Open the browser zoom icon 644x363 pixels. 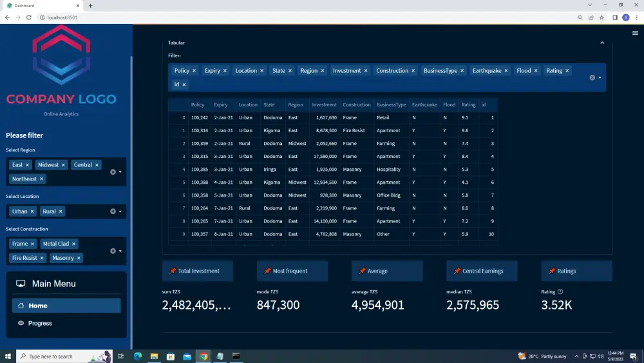[580, 17]
